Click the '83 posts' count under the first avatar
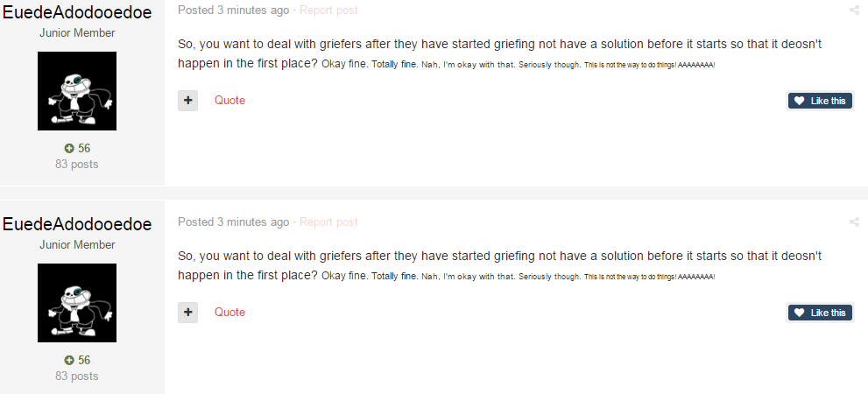The image size is (868, 394). 77,164
